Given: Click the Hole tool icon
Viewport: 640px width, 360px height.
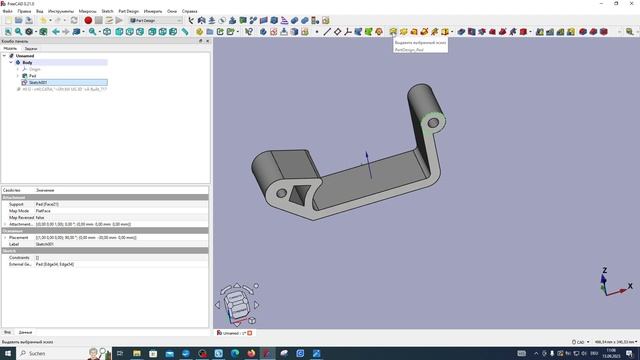Looking at the screenshot, I should [x=471, y=31].
